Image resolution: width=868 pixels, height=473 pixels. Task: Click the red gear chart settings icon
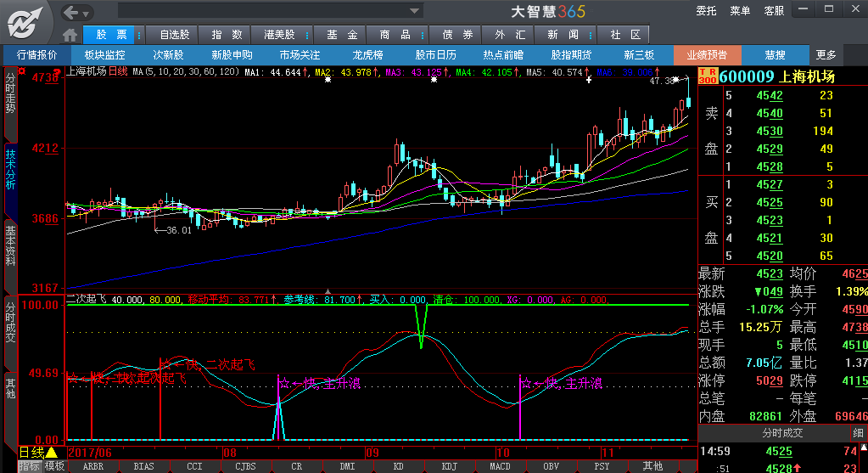(x=21, y=71)
